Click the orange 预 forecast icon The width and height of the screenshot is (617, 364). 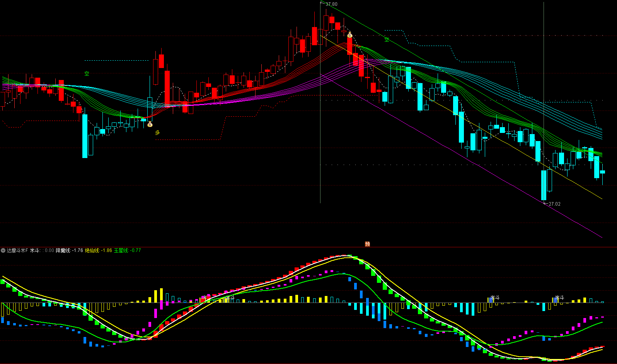click(x=367, y=244)
